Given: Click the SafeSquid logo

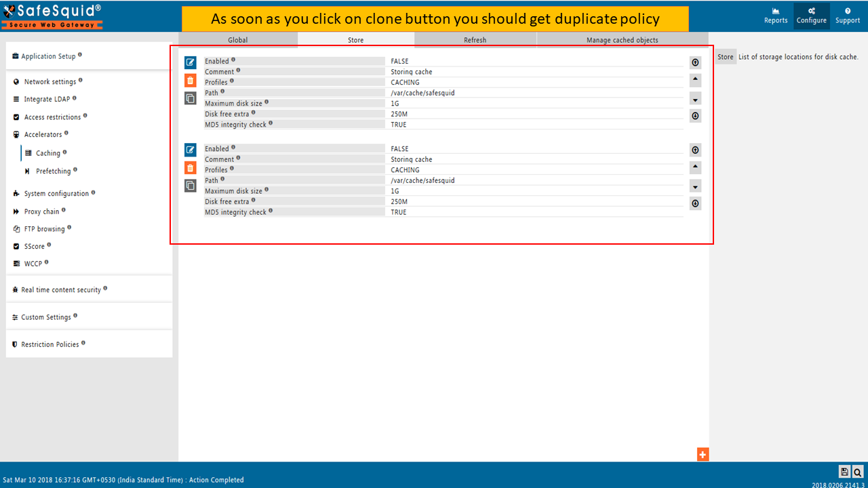Looking at the screenshot, I should click(x=53, y=16).
